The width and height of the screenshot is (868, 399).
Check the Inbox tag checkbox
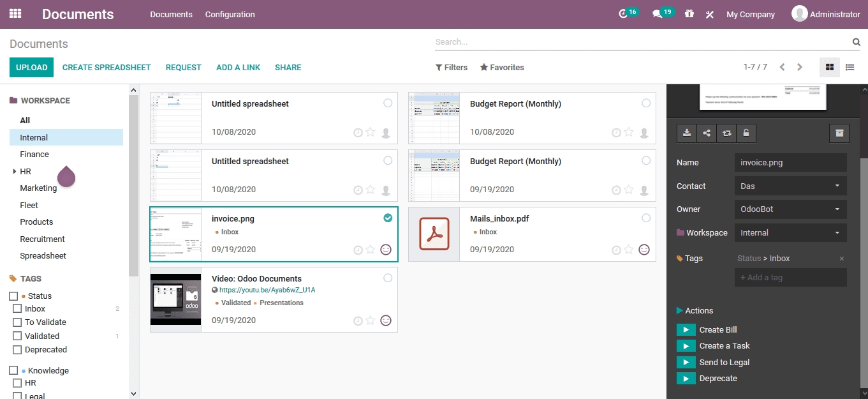tap(18, 309)
